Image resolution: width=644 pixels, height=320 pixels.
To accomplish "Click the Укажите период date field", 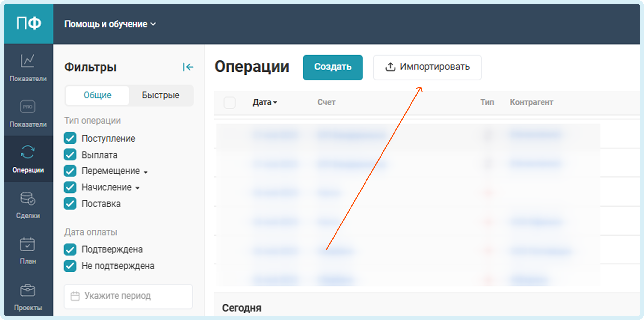I will [128, 296].
